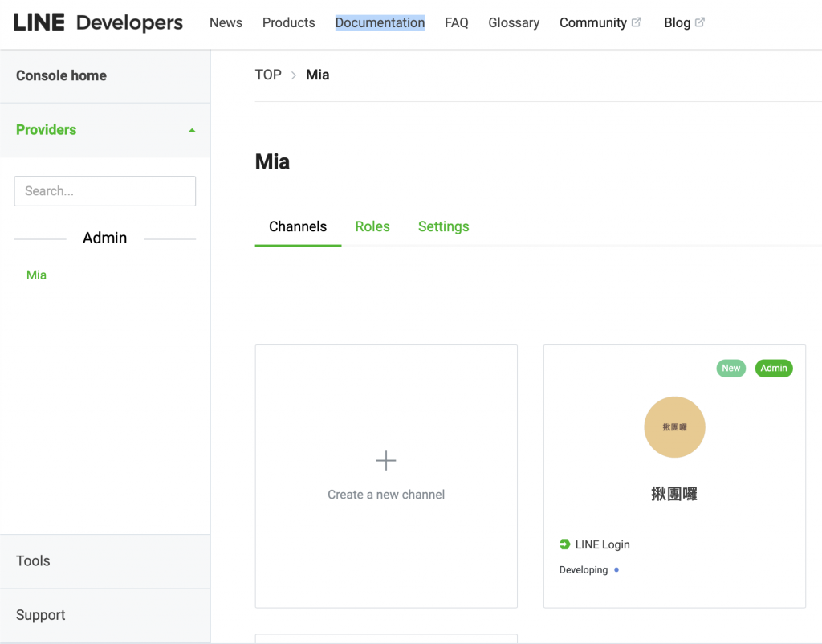Image resolution: width=822 pixels, height=644 pixels.
Task: Click the LINE Login green icon
Action: (x=564, y=544)
